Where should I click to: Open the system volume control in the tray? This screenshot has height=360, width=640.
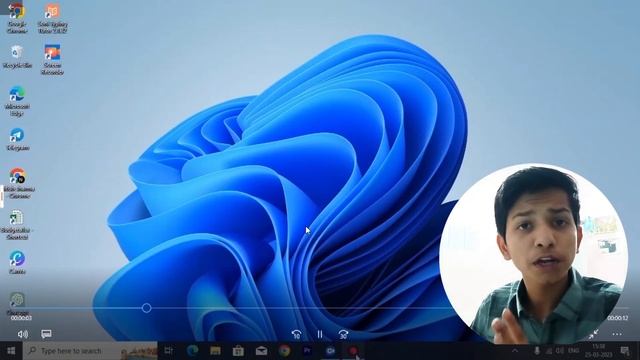(560, 351)
